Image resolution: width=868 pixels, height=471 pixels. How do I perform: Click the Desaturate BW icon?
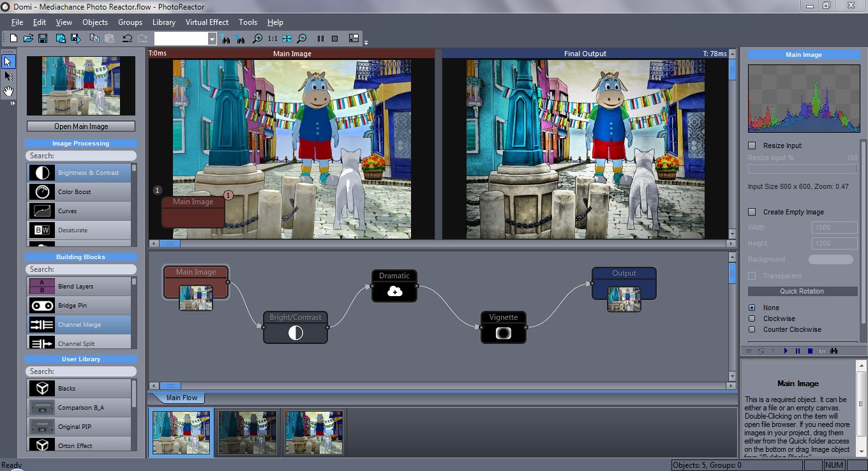tap(41, 230)
